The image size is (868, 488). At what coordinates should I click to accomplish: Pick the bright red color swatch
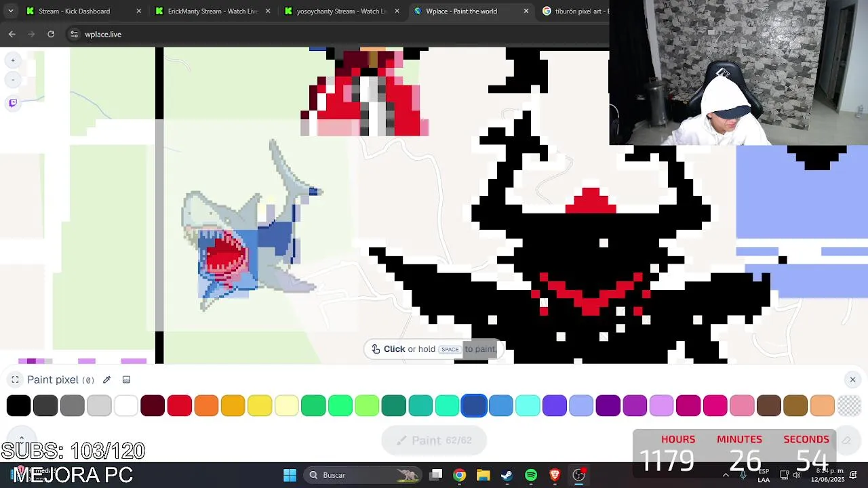click(x=180, y=405)
